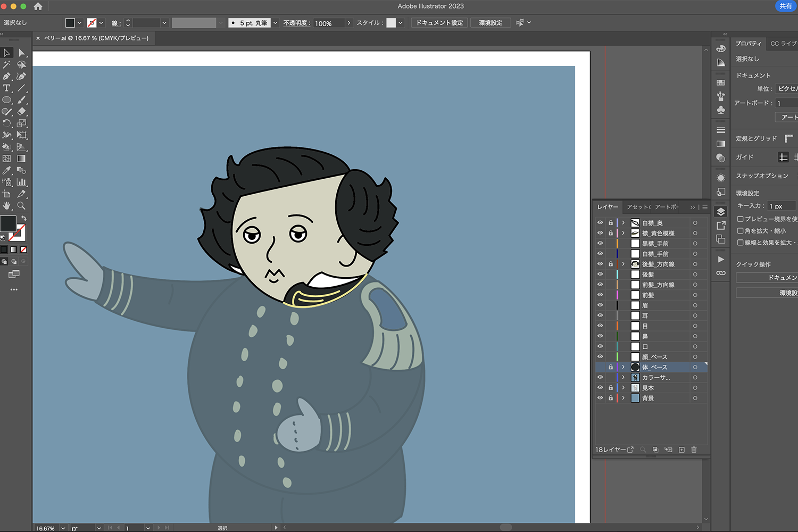Select the Eraser tool
The height and width of the screenshot is (532, 798).
click(21, 111)
